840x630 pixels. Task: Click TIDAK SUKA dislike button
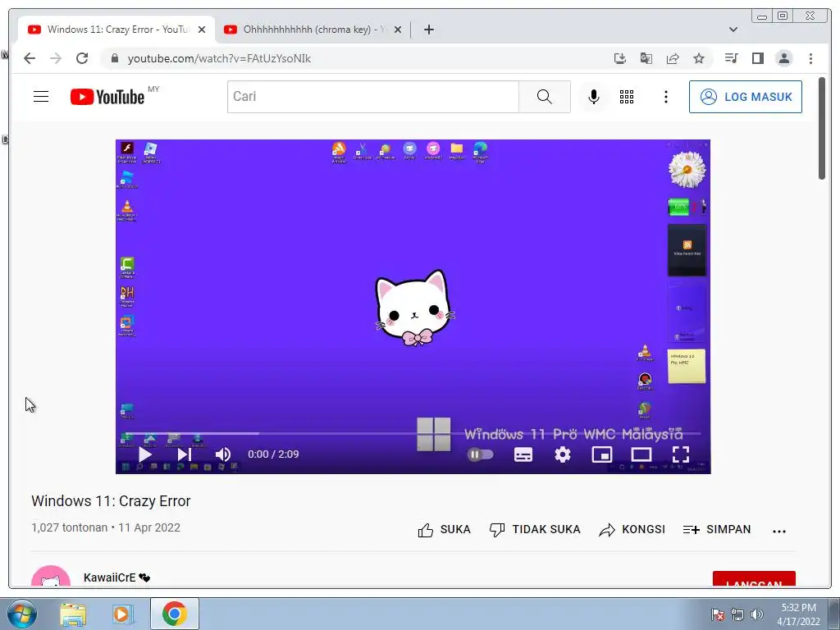click(535, 530)
